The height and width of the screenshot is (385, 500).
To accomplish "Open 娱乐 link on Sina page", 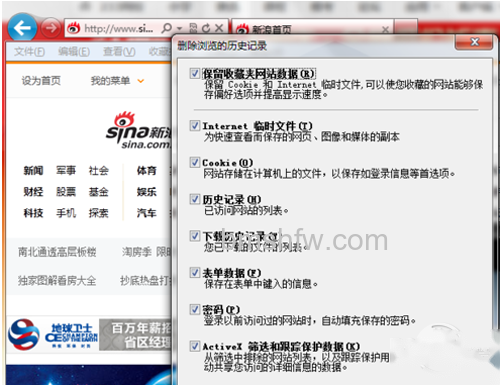I will [x=146, y=192].
